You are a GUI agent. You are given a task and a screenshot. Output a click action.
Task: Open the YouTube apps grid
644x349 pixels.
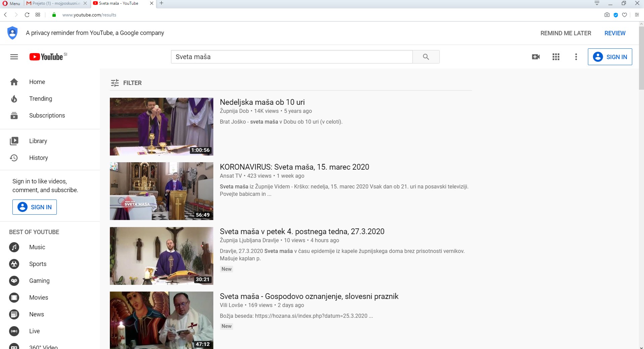tap(556, 57)
